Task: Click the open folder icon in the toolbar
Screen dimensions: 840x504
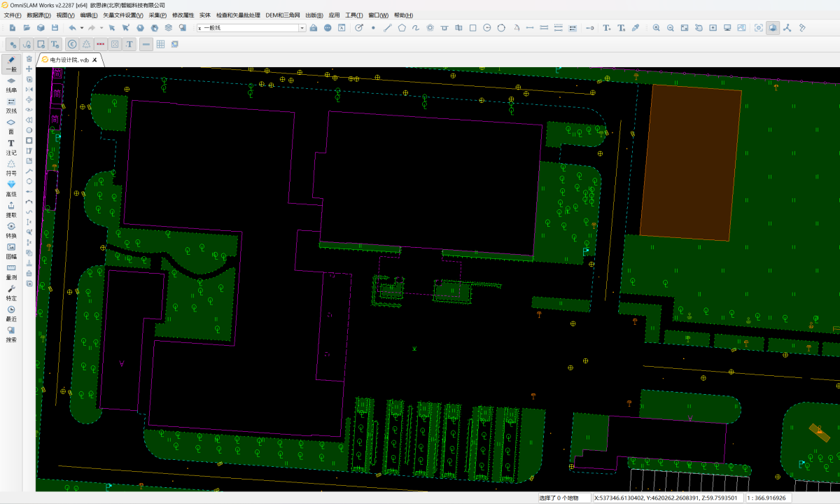Action: 27,28
